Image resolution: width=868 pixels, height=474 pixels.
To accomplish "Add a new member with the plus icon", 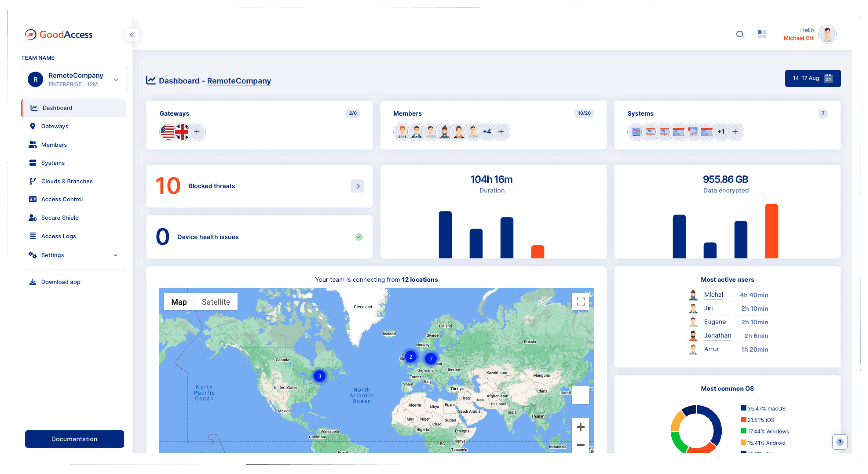I will pos(501,132).
